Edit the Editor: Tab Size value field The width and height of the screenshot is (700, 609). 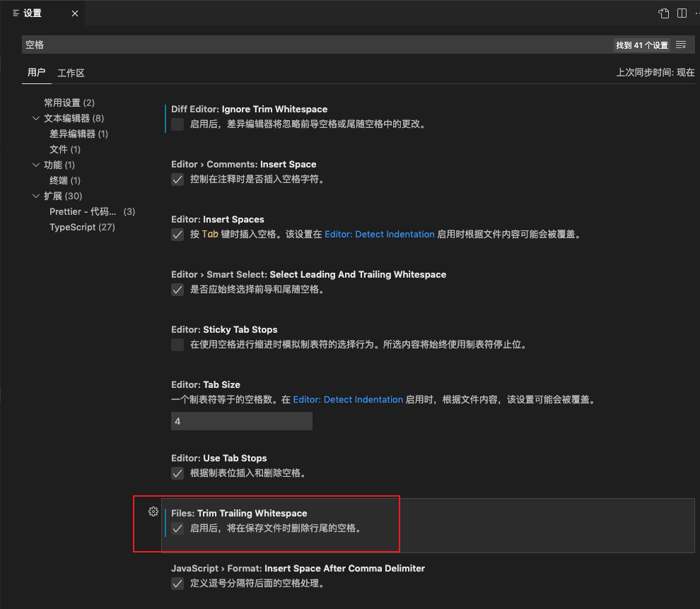click(x=241, y=420)
